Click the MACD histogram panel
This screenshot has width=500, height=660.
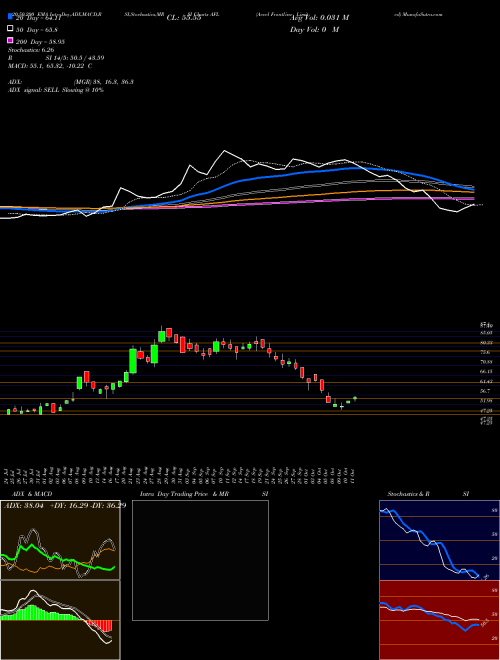coord(60,620)
